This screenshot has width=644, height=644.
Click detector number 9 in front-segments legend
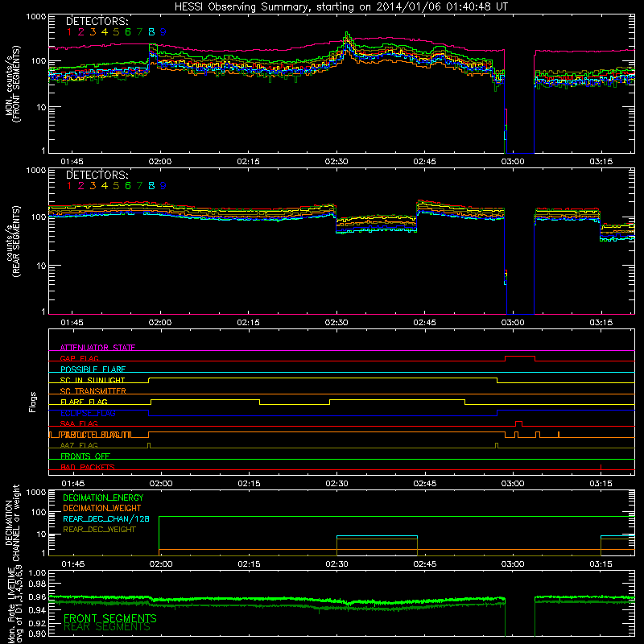(163, 32)
